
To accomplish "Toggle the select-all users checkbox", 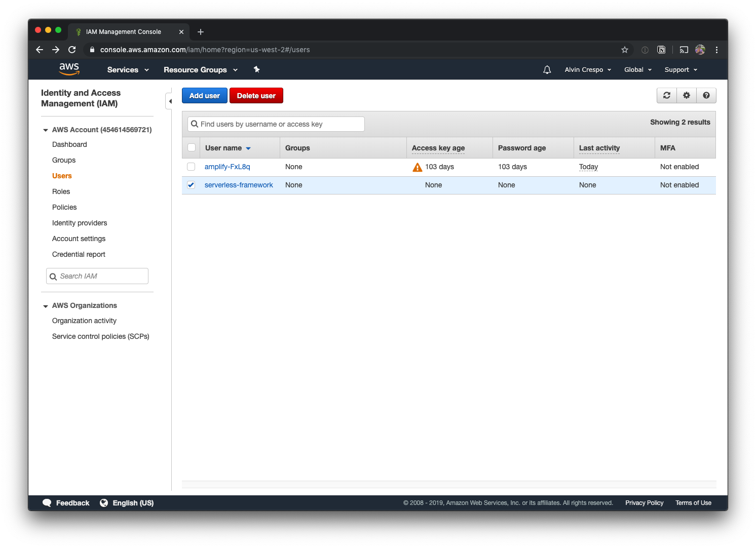I will pos(192,148).
